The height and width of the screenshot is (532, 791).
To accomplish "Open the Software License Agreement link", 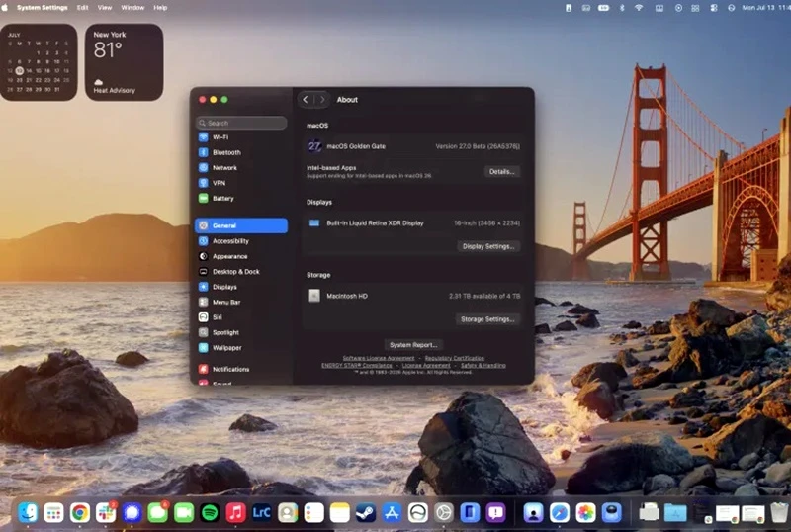I will point(379,358).
